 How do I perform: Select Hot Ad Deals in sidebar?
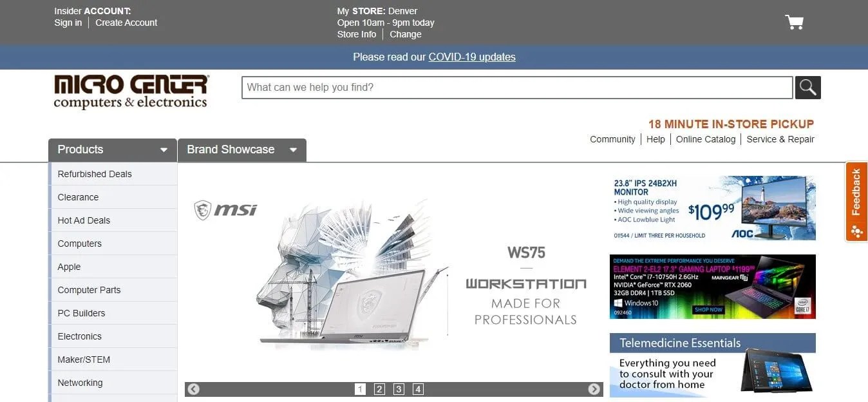tap(113, 220)
